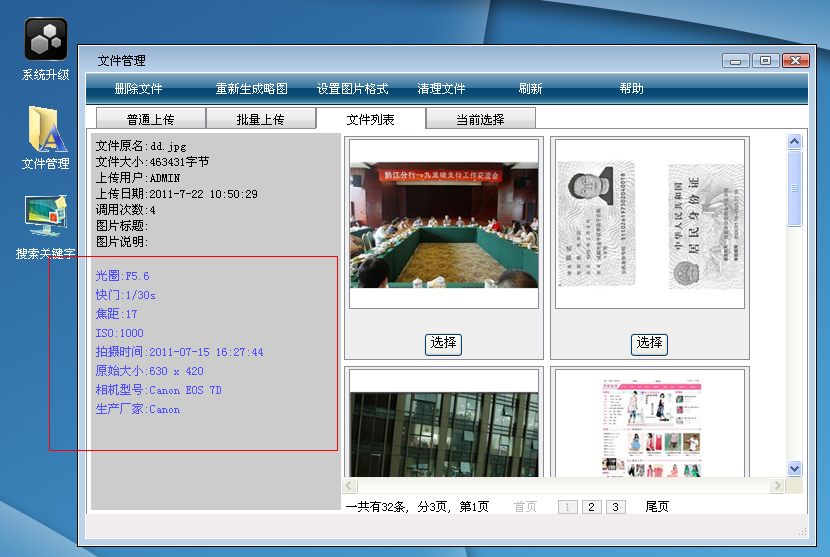Click 清理文件 in the toolbar
The image size is (830, 557).
point(441,89)
